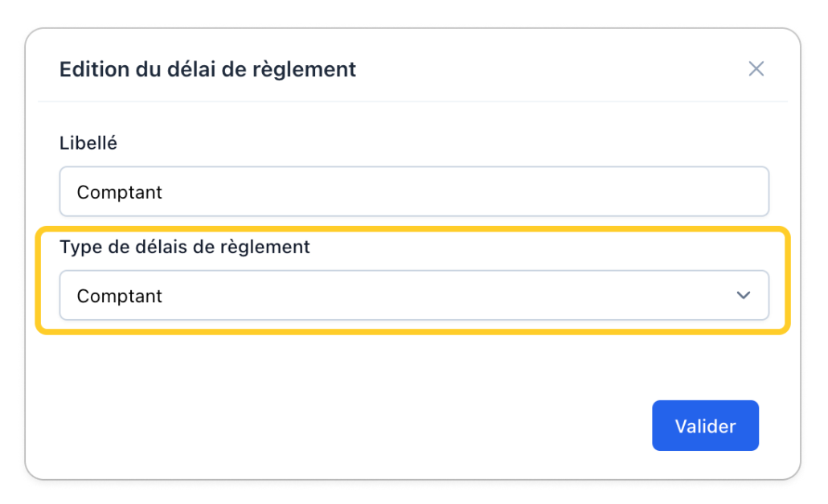Close the Edition du délai dialog
Viewport: 828px width, 504px height.
click(756, 69)
